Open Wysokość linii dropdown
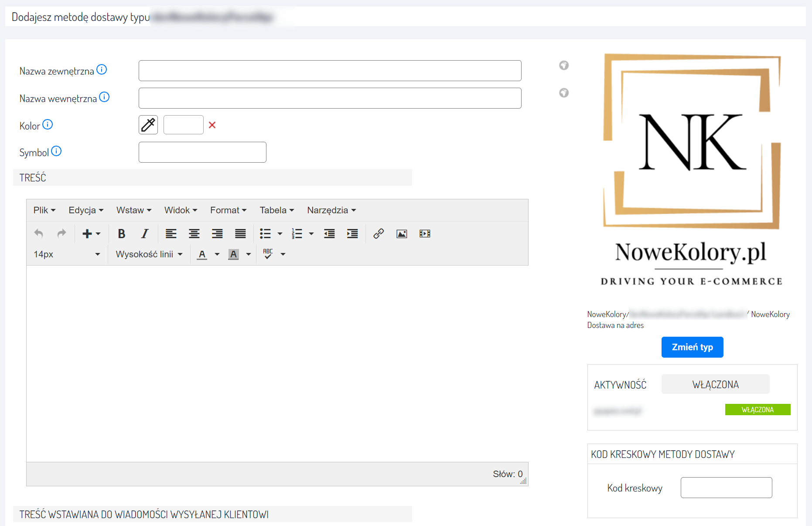This screenshot has width=812, height=526. click(x=149, y=254)
